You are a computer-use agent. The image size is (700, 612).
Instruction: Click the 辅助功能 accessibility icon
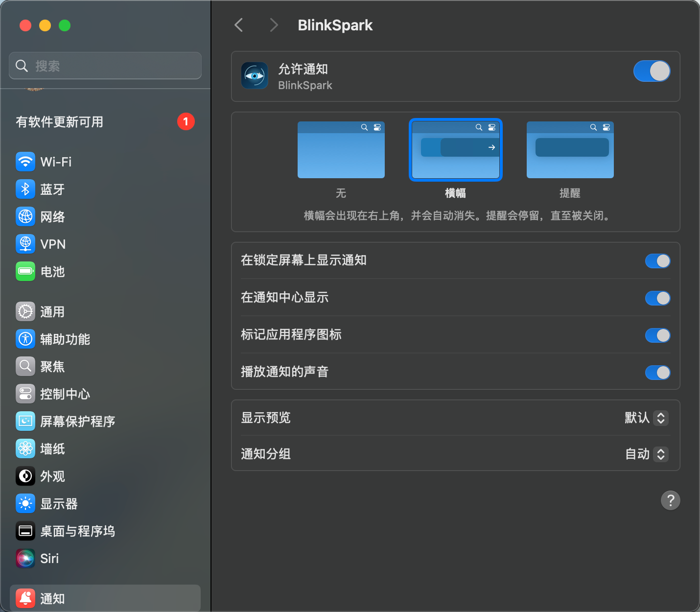pos(25,339)
